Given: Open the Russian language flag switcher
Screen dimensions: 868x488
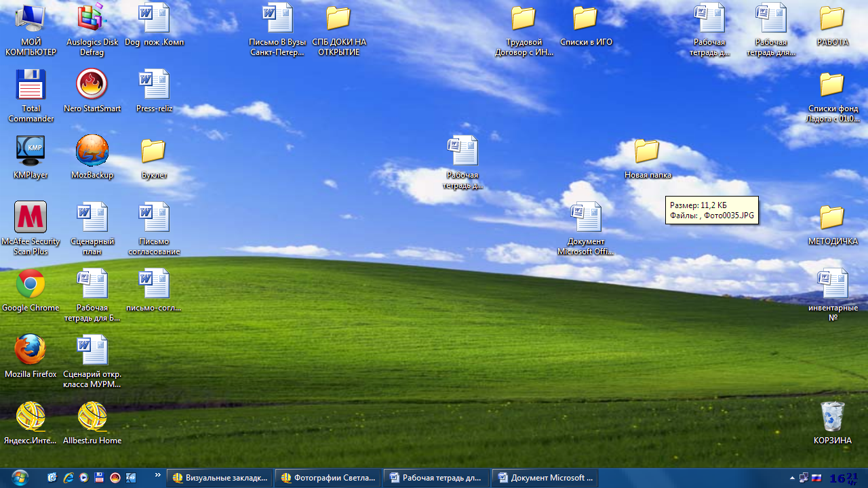Looking at the screenshot, I should pos(816,478).
